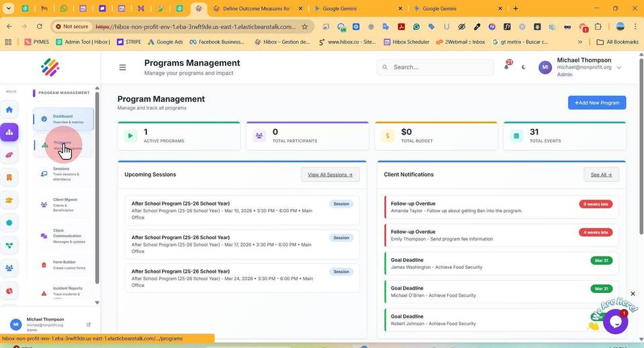The image size is (644, 348).
Task: Open the Chrome profile avatar
Action: point(620,27)
